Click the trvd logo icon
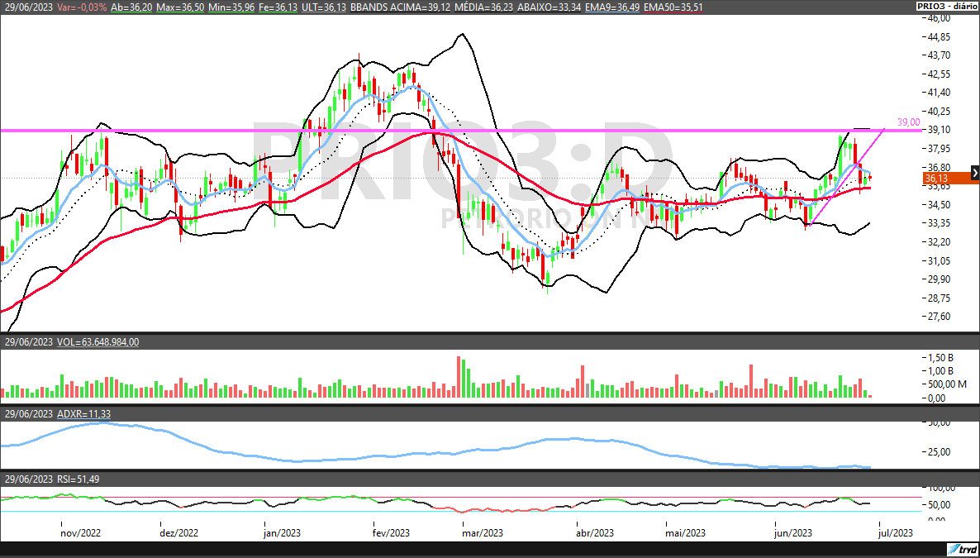Screen dimensions: 980x558 pyautogui.click(x=962, y=550)
